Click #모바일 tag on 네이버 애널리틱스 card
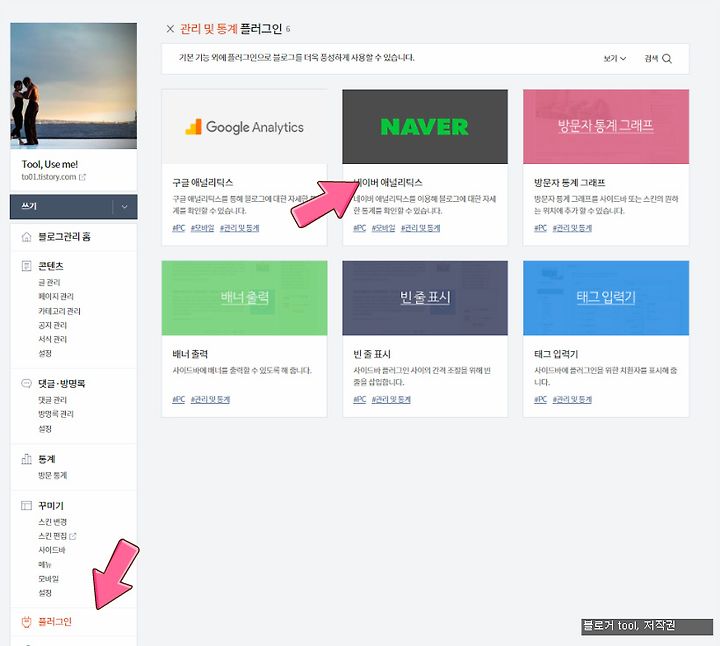Screen dimensions: 720x646 383,228
